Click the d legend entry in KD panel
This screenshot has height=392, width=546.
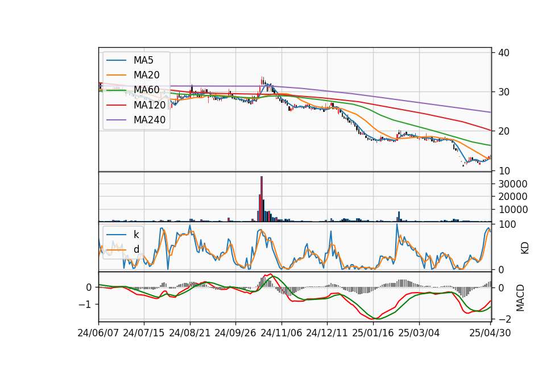click(136, 249)
